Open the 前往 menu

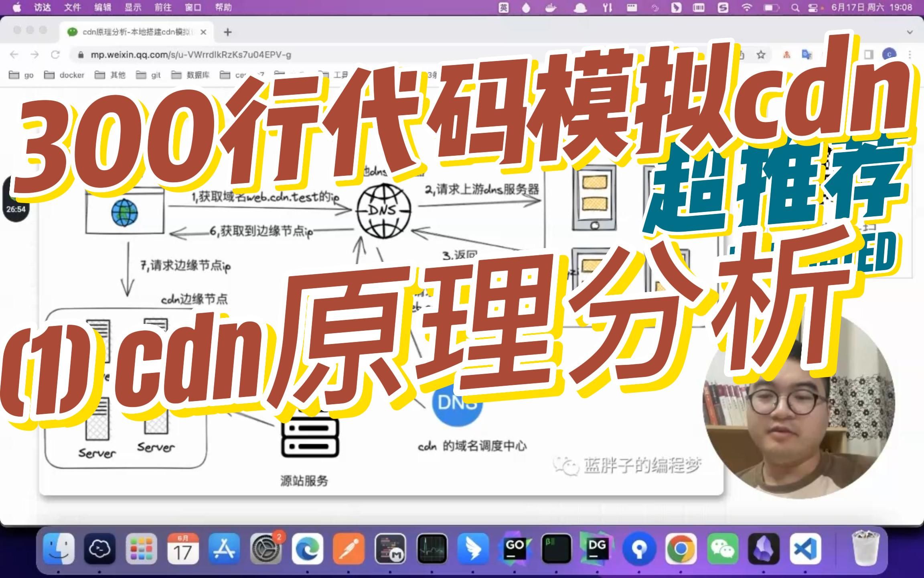click(x=163, y=7)
